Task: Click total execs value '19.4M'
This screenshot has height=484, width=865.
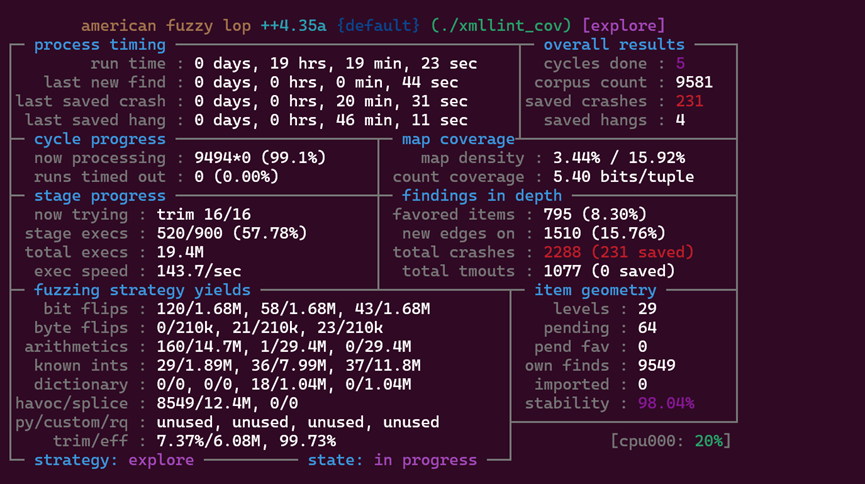Action: (180, 252)
